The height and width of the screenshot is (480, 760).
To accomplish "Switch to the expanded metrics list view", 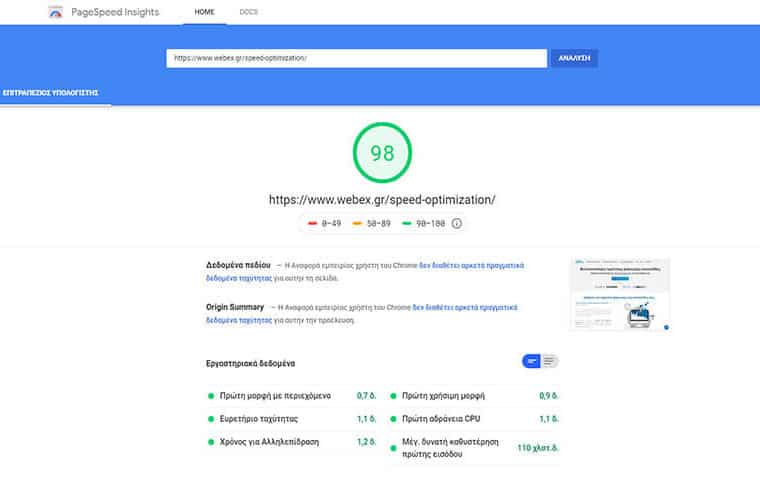I will click(x=549, y=361).
